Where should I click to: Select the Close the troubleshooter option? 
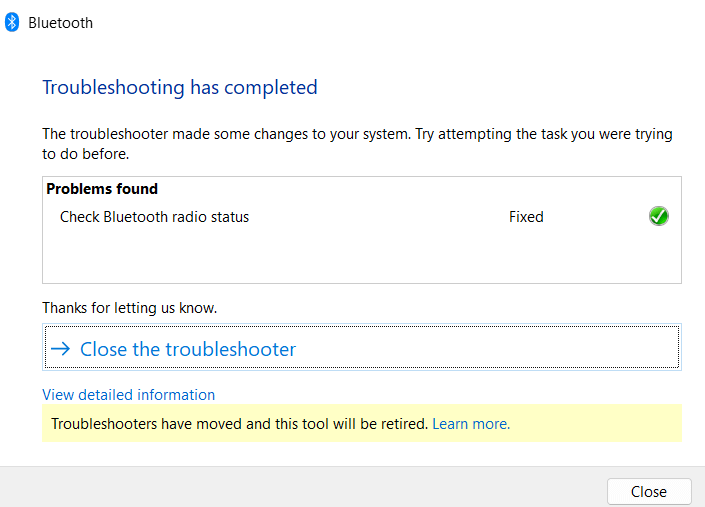188,349
